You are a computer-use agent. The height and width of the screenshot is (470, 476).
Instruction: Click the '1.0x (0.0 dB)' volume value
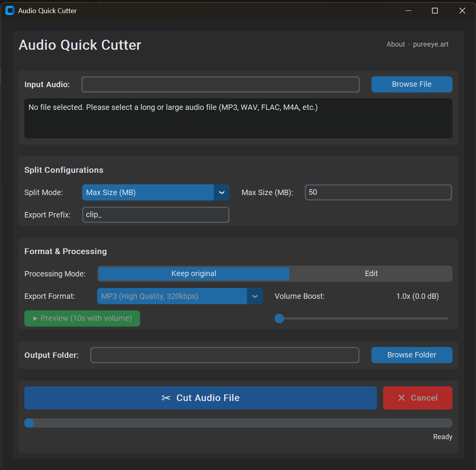tap(417, 296)
